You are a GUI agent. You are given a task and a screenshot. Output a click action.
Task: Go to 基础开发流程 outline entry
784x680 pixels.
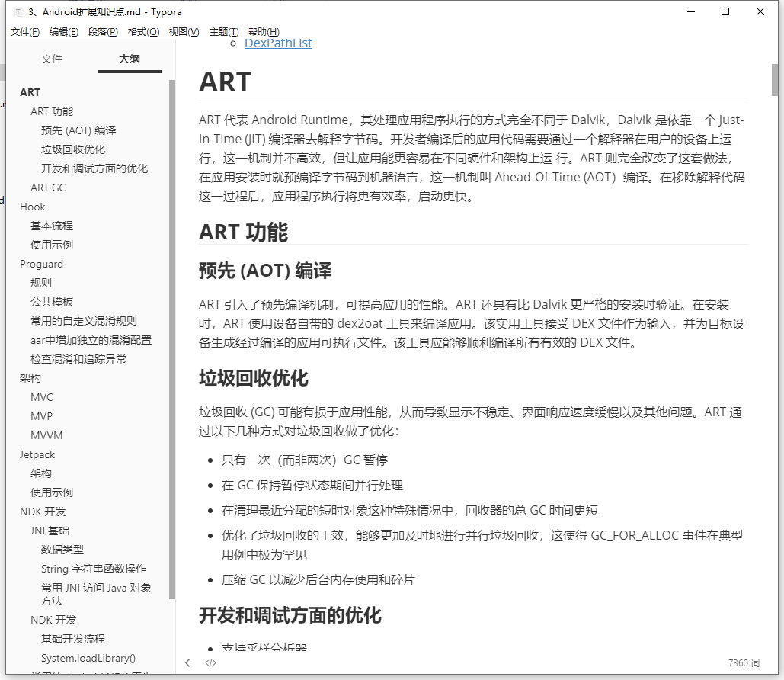(73, 639)
